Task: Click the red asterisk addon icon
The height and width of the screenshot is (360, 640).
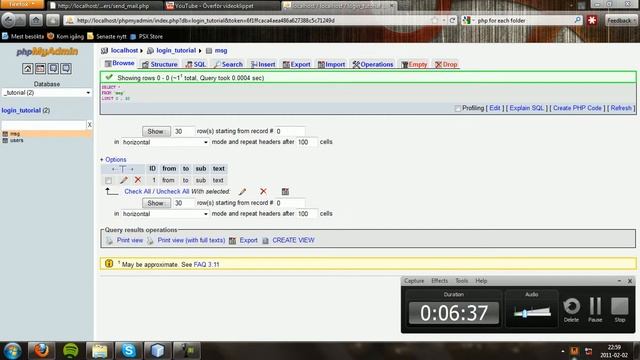Action: pos(592,20)
